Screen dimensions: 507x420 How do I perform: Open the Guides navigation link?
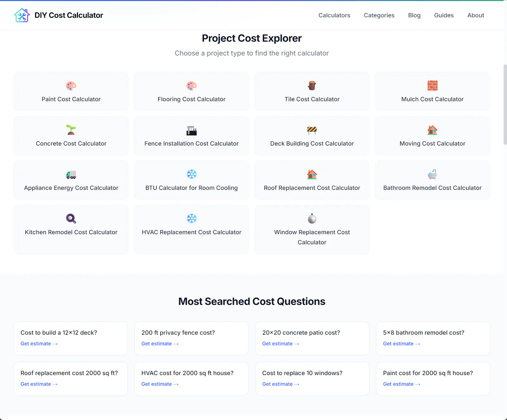tap(444, 15)
